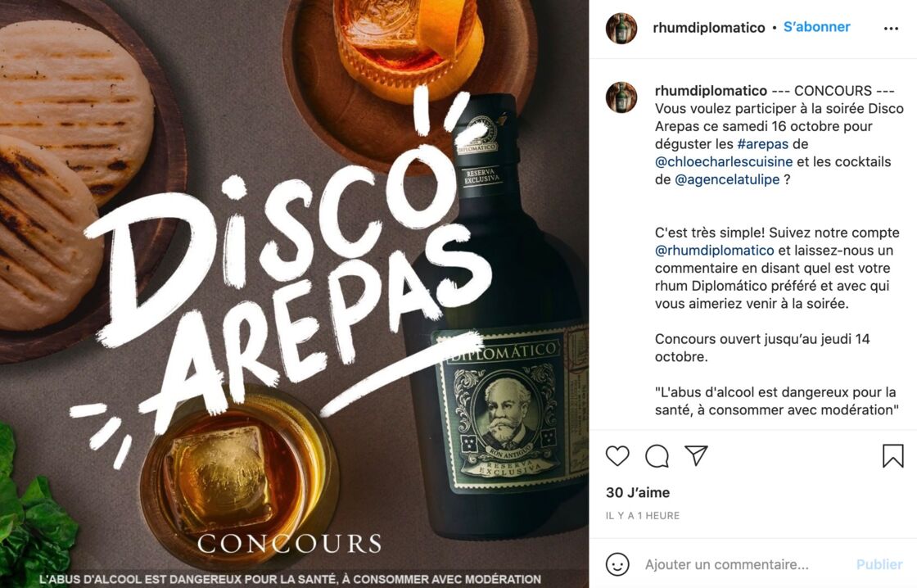Save the post with the bookmark icon
917x588 pixels.
pyautogui.click(x=892, y=456)
